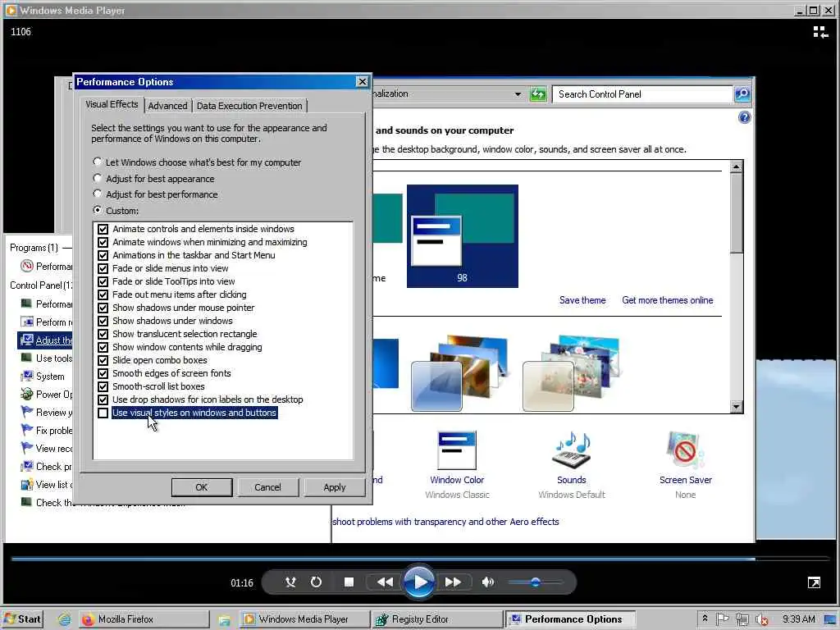The image size is (840, 630).
Task: Open the troubleshoot transparency Aero effects link
Action: click(445, 522)
